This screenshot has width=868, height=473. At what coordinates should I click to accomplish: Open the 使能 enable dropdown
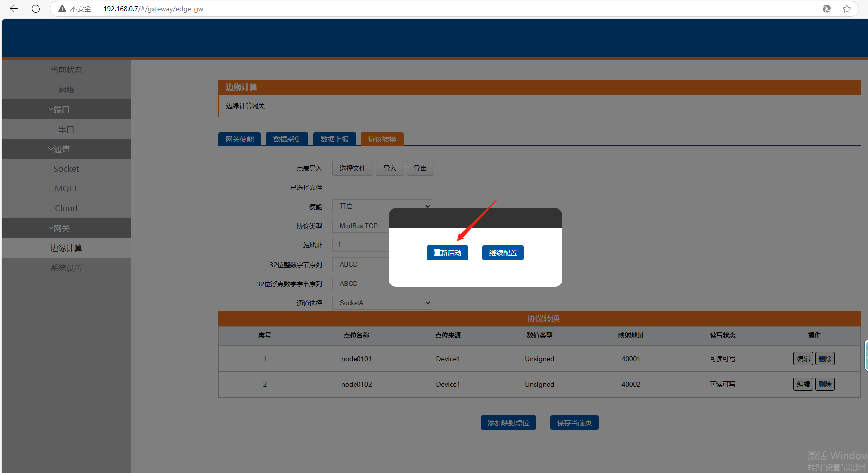(382, 206)
